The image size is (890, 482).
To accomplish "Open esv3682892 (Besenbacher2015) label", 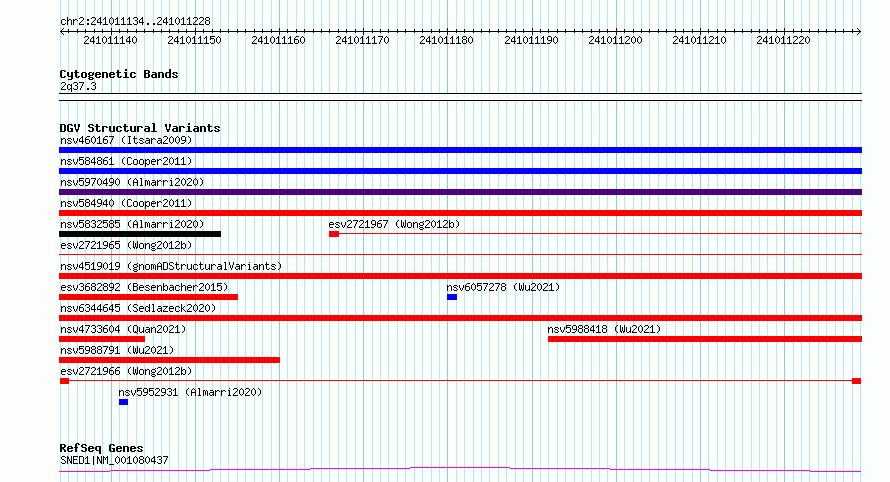I will pos(144,287).
